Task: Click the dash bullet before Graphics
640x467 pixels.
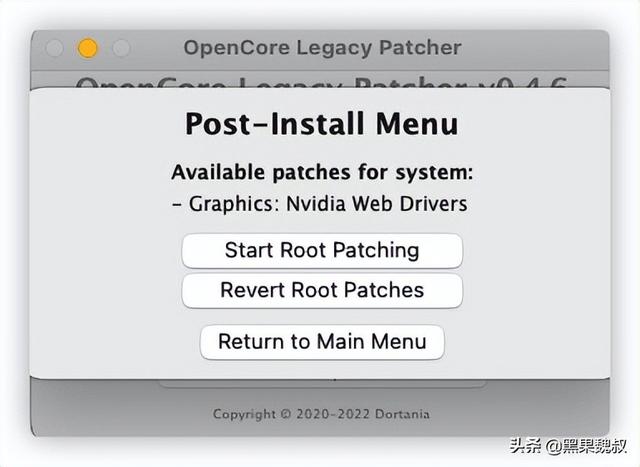Action: (177, 205)
